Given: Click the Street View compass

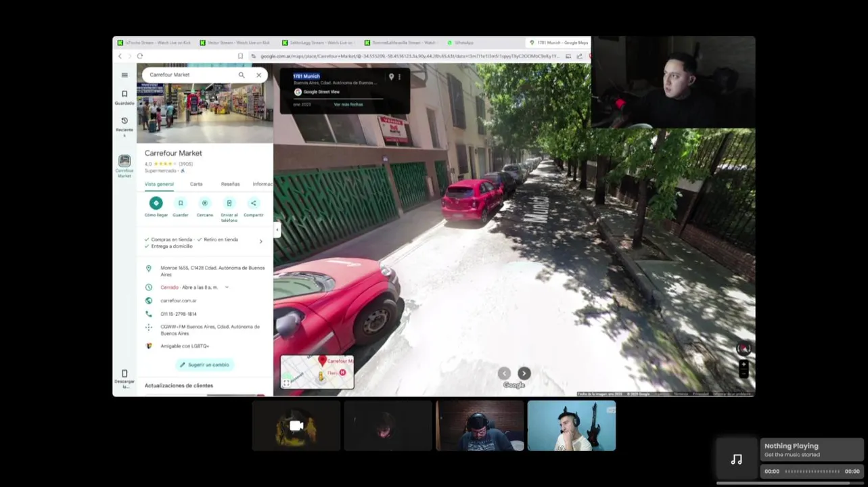Looking at the screenshot, I should coord(744,348).
